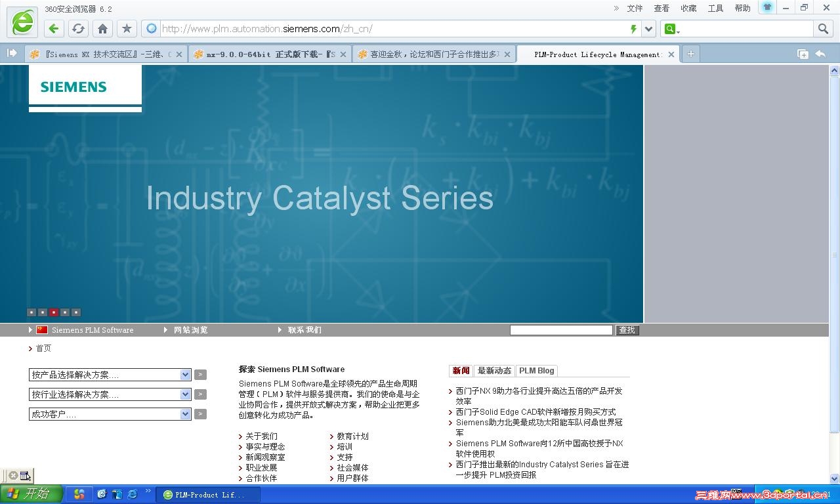Open the 查看 menu
Image resolution: width=840 pixels, height=504 pixels.
(x=661, y=8)
